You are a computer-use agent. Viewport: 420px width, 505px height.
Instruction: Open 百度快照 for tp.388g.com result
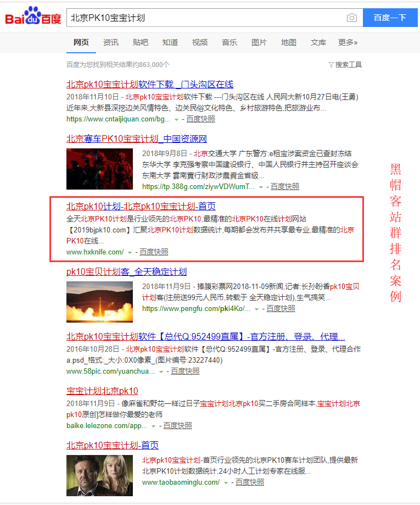pos(285,187)
